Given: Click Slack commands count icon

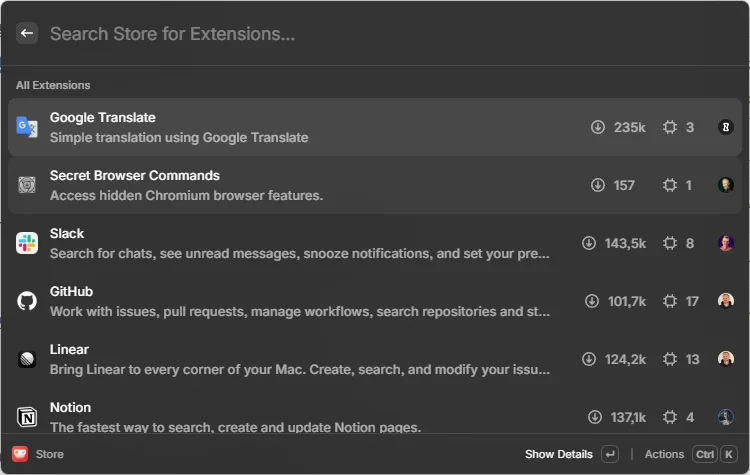Looking at the screenshot, I should pos(670,243).
